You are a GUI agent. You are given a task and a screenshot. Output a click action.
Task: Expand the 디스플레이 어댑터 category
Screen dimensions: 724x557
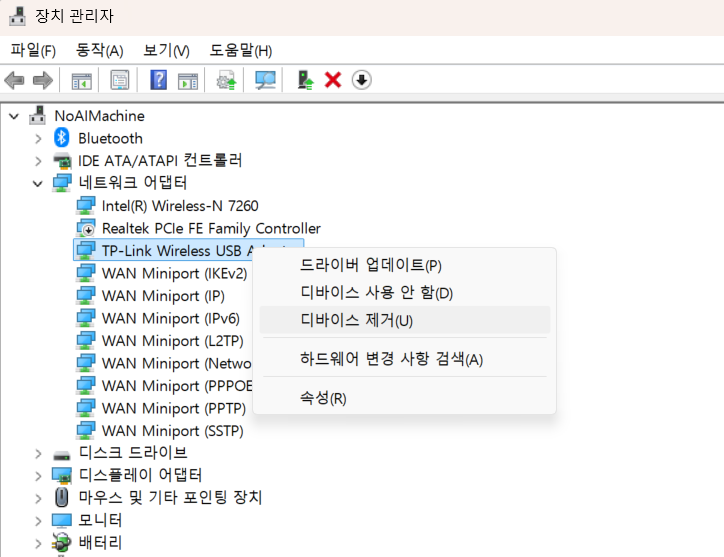(x=38, y=474)
